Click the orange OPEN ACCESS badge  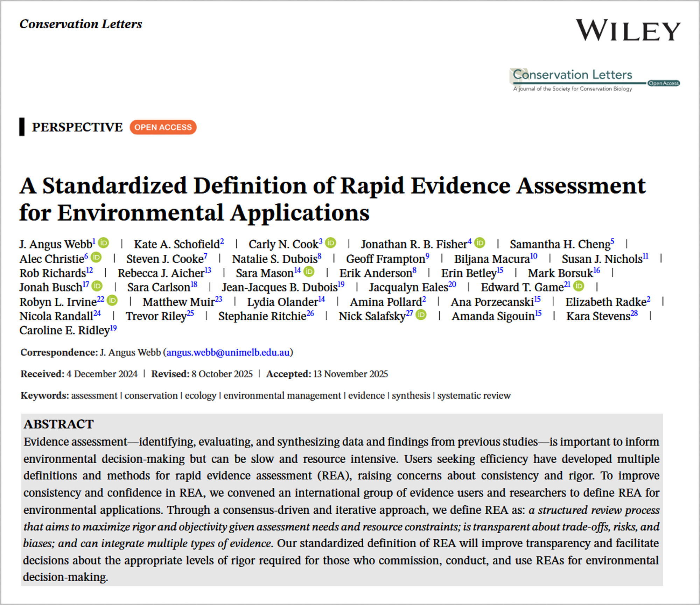pos(163,127)
